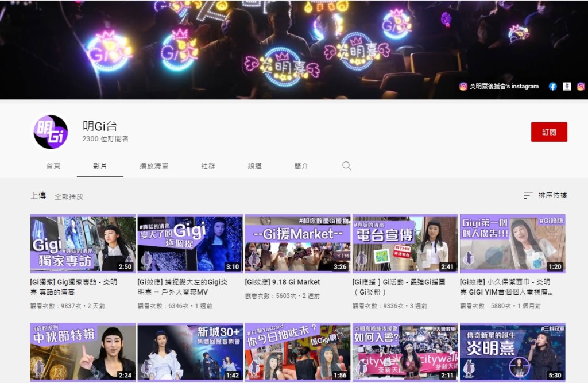This screenshot has width=588, height=383.
Task: Click the 明Gi台 channel name
Action: click(100, 126)
